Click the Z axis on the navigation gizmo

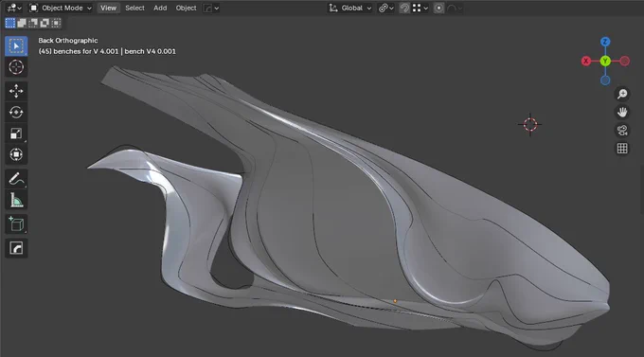(x=605, y=42)
